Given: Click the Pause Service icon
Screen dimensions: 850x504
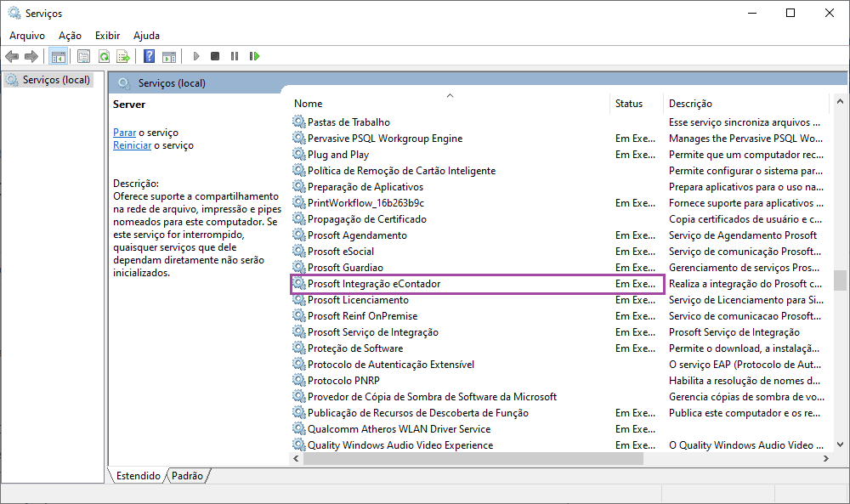Looking at the screenshot, I should [235, 56].
